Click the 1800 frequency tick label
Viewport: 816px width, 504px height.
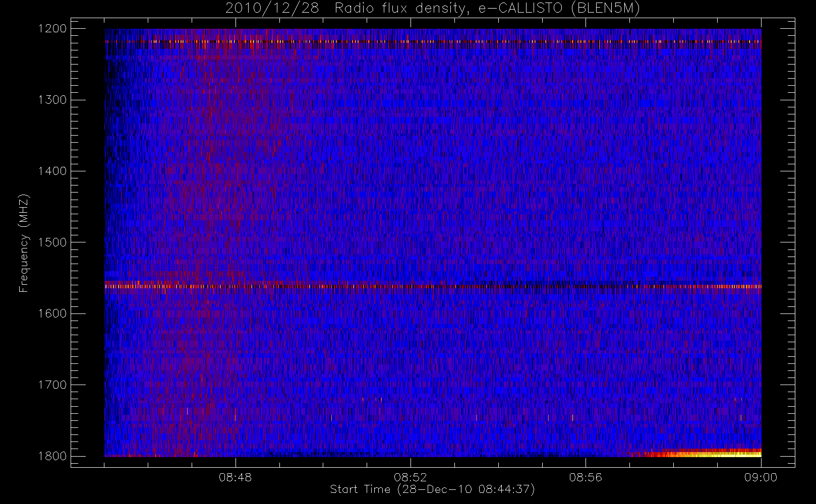tap(52, 456)
